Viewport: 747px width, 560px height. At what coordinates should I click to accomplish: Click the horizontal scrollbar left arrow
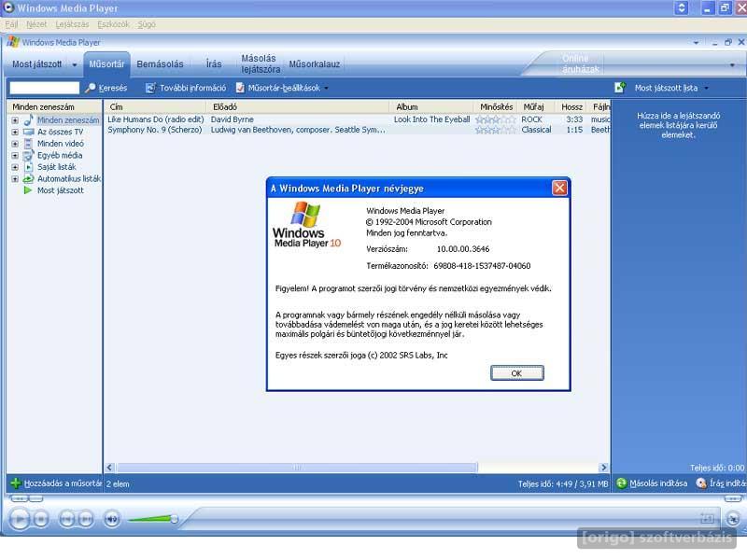coord(109,468)
